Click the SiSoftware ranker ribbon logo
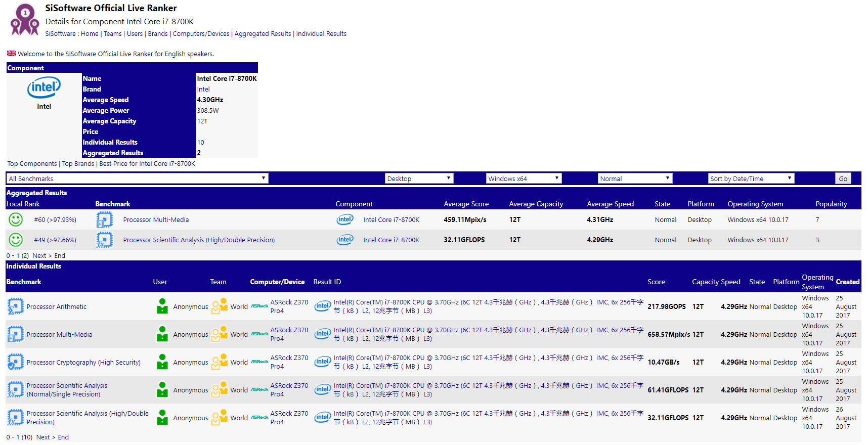 point(25,20)
